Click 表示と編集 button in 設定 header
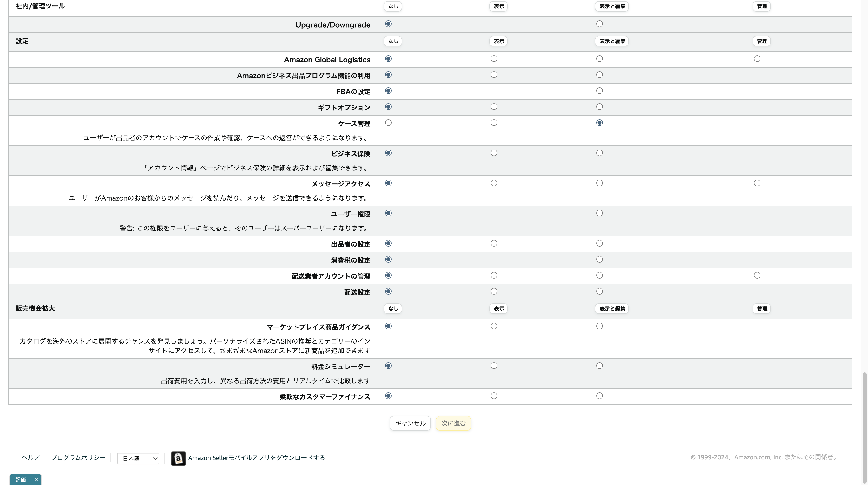Screen dimensions: 868x485 click(612, 41)
